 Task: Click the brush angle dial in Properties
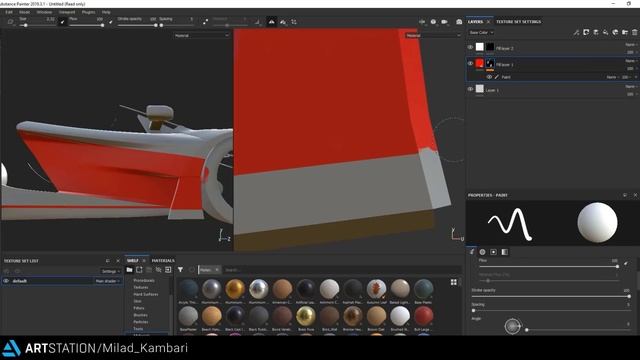tap(512, 326)
